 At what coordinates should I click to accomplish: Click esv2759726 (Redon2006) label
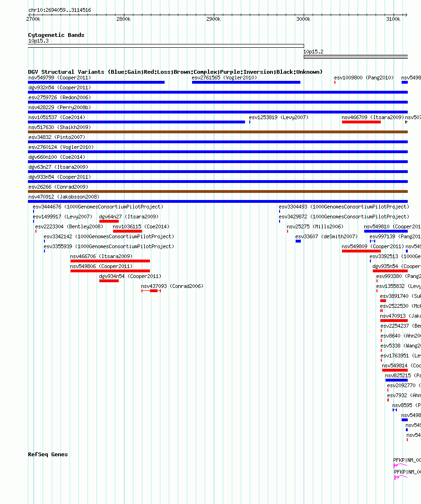pos(60,97)
